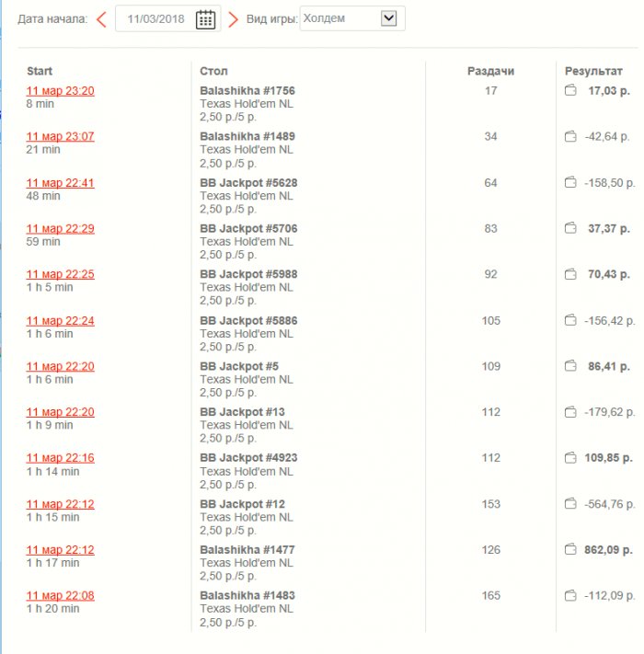Open session link 11 мар 22:41
Image resolution: width=644 pixels, height=654 pixels.
pyautogui.click(x=60, y=183)
